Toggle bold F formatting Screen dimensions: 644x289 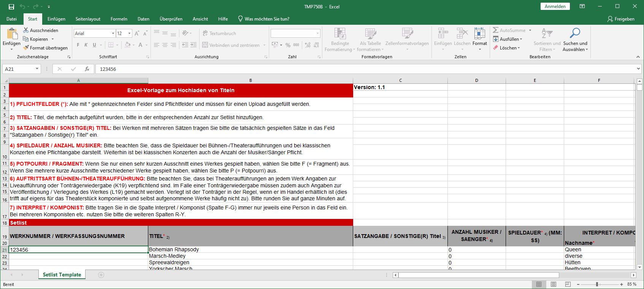[78, 45]
